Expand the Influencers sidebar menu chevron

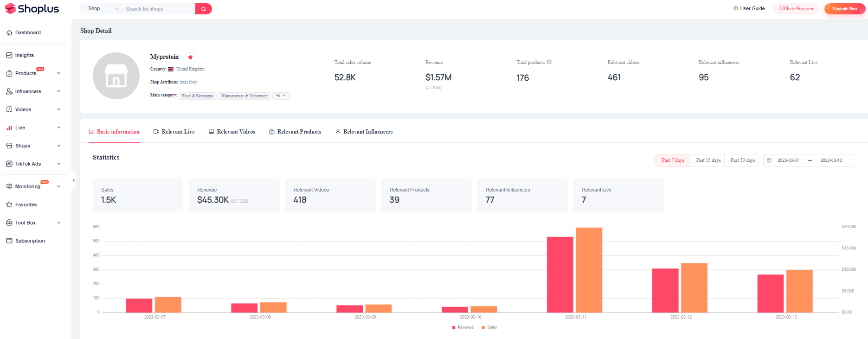[x=58, y=91]
